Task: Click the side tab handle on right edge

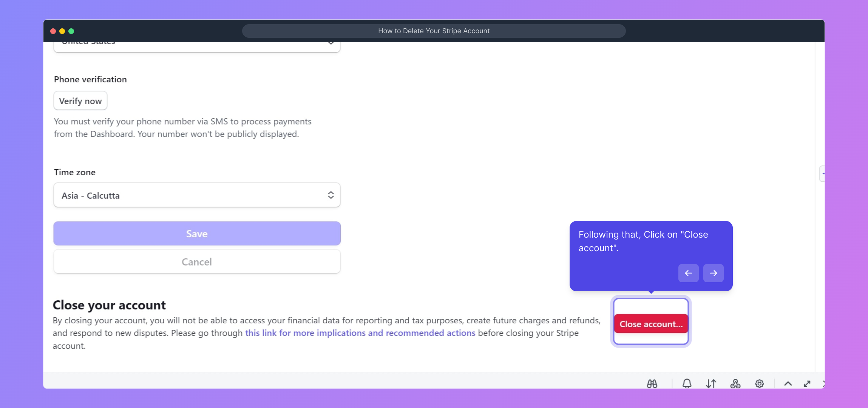Action: pos(822,174)
